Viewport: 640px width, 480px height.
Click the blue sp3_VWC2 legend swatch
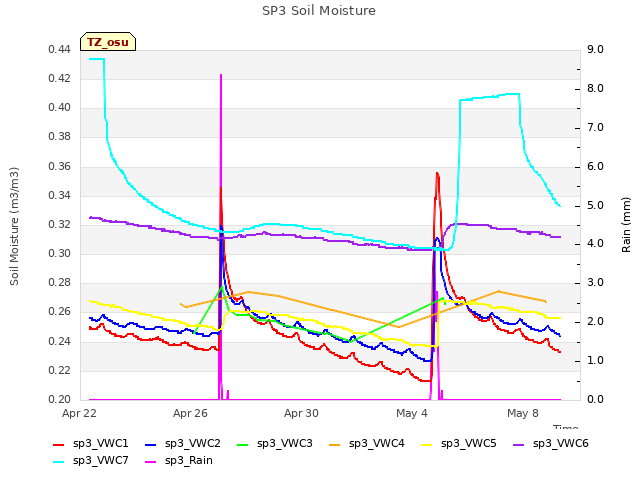click(x=151, y=445)
